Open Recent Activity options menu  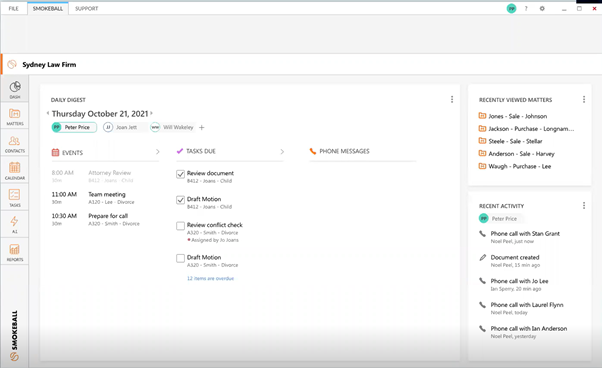coord(584,206)
